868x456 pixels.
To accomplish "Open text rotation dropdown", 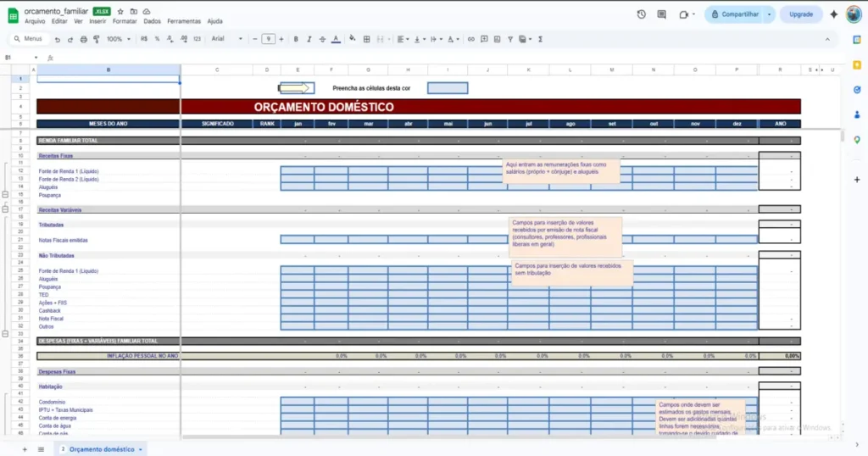I will 453,39.
